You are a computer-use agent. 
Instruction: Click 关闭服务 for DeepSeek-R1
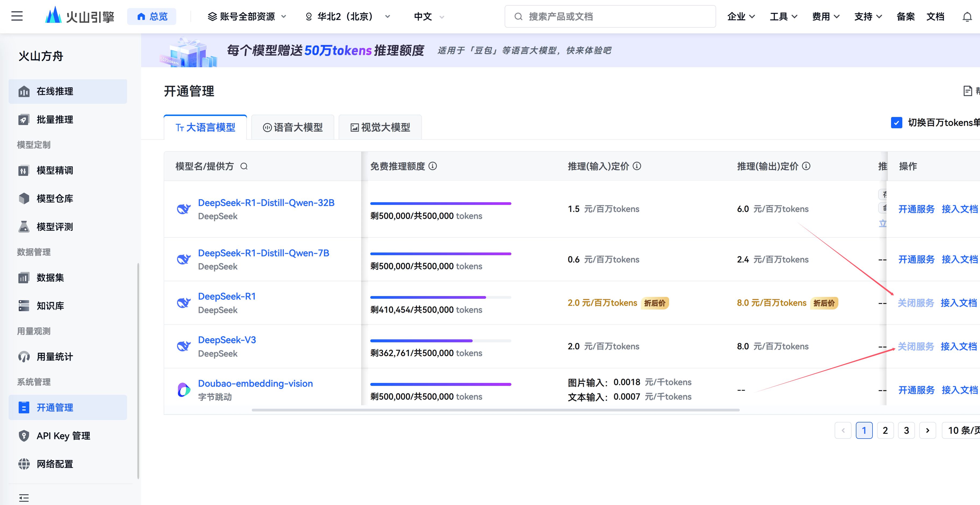point(916,303)
